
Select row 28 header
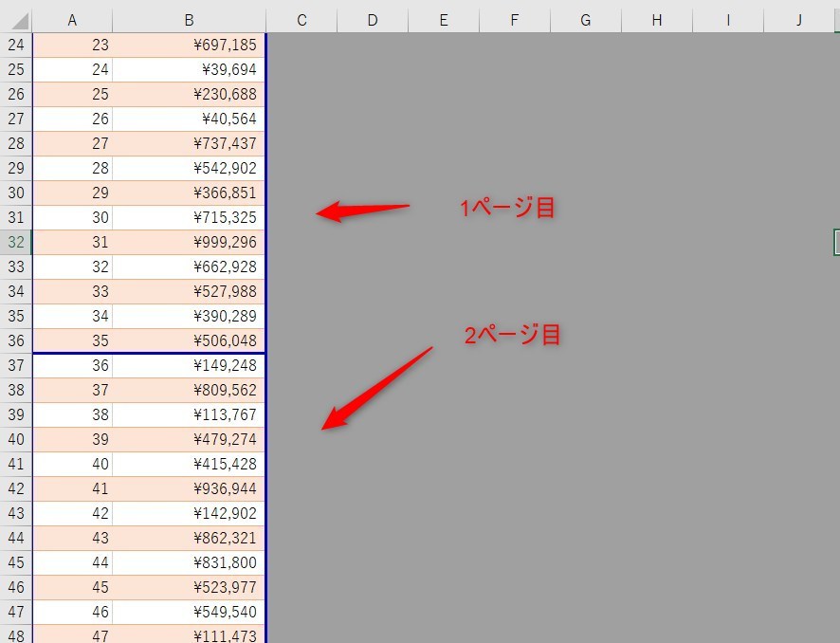(x=16, y=143)
